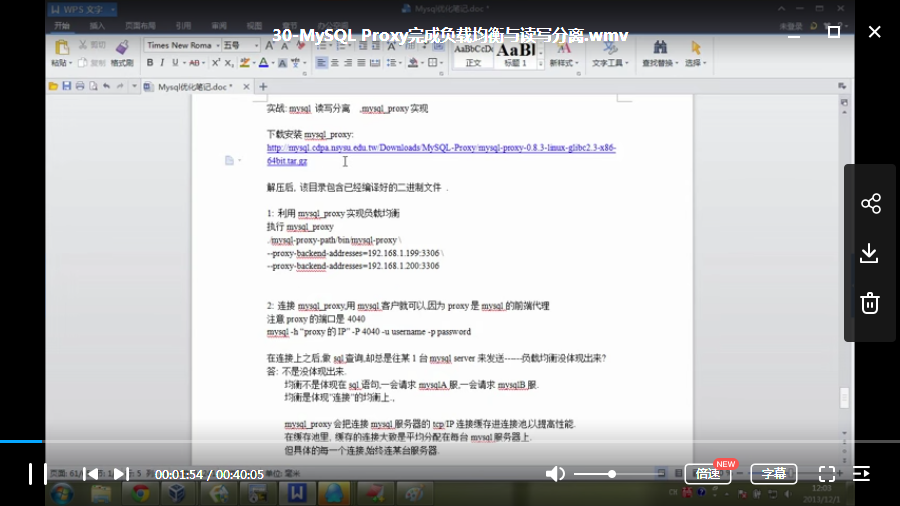Switch to the 审阅 ribbon tab
The width and height of the screenshot is (900, 506).
[x=219, y=26]
